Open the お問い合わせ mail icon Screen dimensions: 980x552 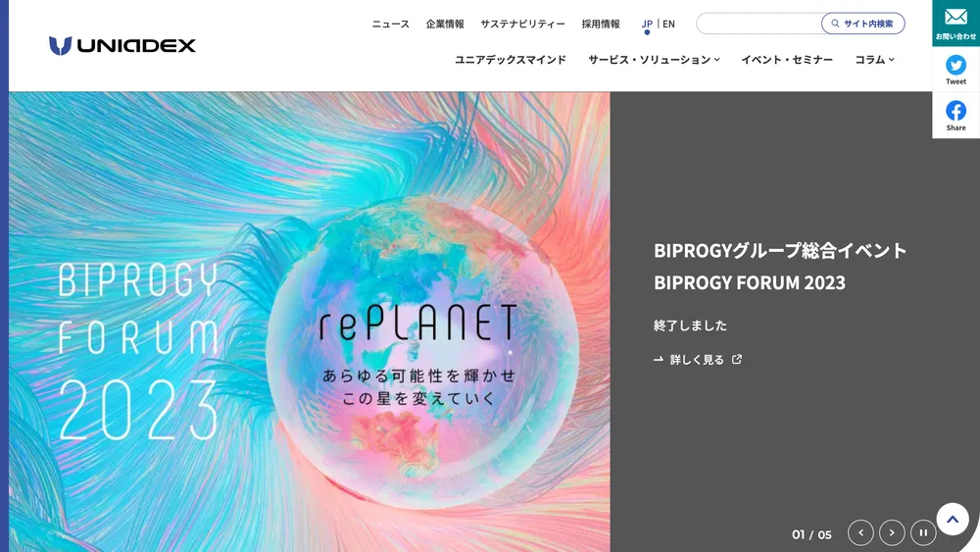point(955,24)
